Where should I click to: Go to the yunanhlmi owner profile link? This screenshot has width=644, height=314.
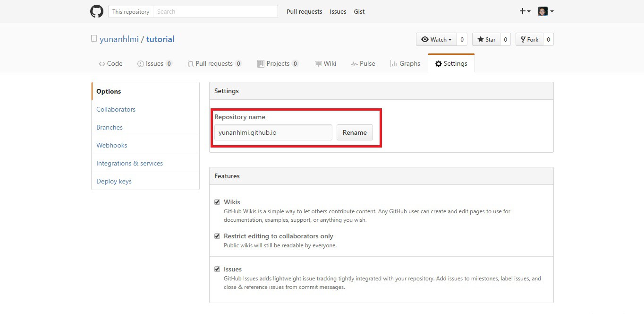(119, 39)
